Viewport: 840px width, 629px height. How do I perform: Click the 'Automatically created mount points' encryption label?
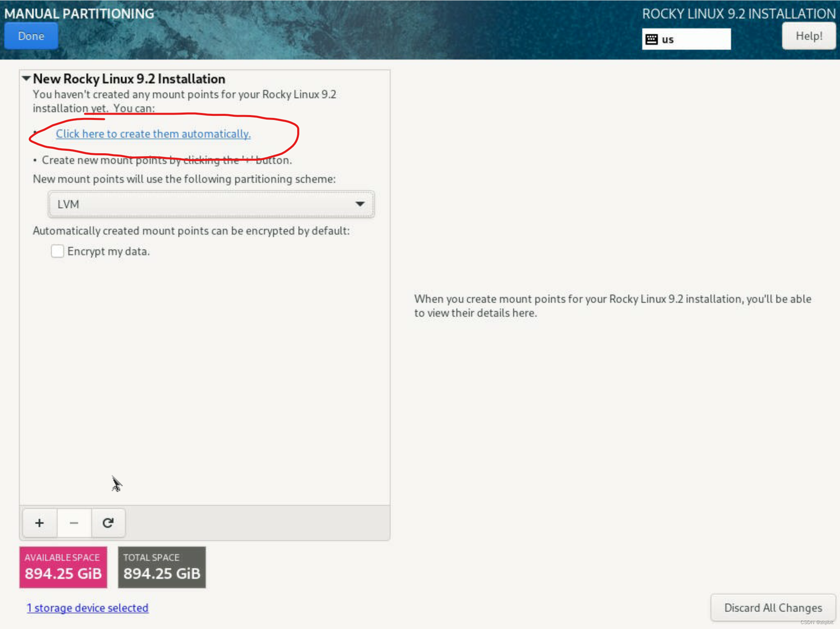point(191,231)
